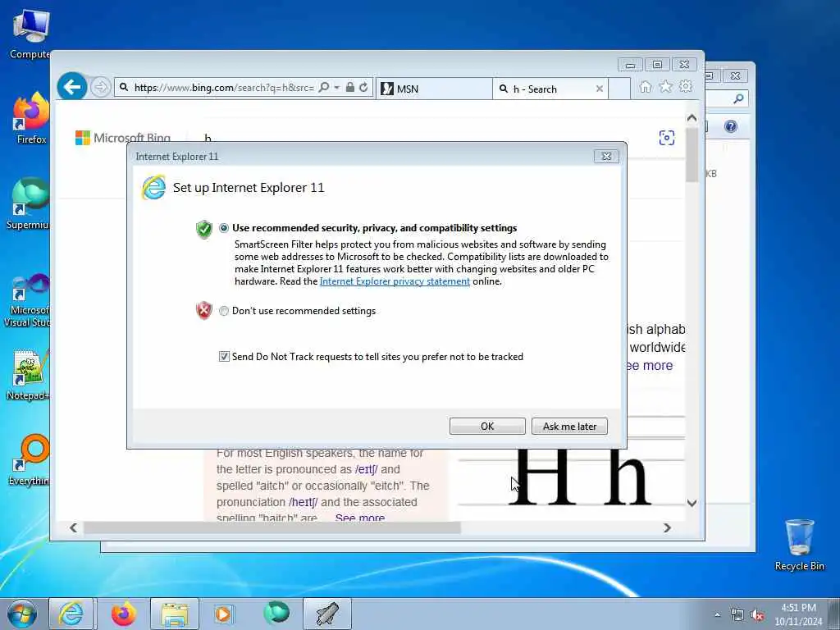Screen dimensions: 840x630
Task: Click page vertical scroll down arrow
Action: click(x=692, y=503)
